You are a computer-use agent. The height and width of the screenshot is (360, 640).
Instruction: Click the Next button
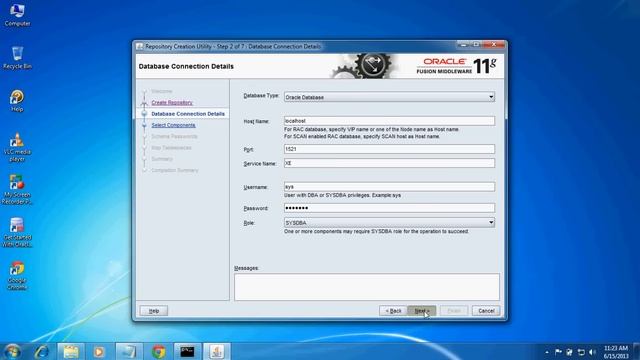[422, 311]
